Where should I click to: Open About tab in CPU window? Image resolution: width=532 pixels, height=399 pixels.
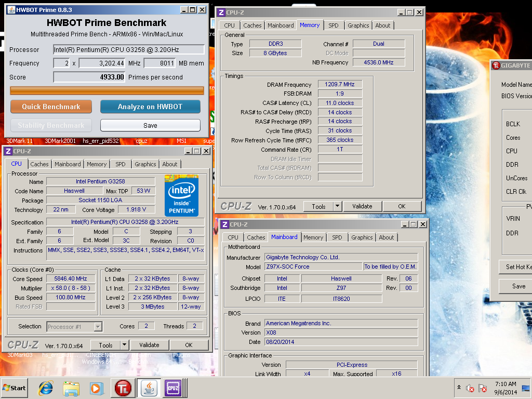click(170, 164)
